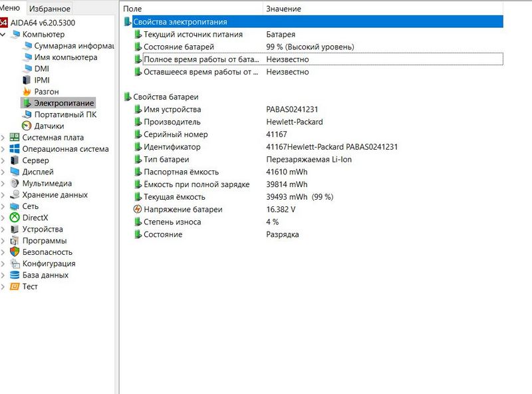
Task: Click the Системная плата motherboard icon
Action: [x=15, y=138]
